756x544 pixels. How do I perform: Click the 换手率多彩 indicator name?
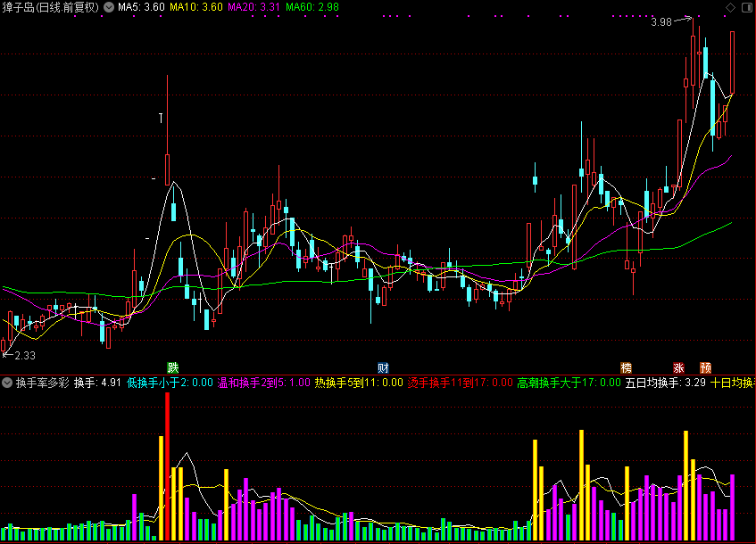point(43,383)
